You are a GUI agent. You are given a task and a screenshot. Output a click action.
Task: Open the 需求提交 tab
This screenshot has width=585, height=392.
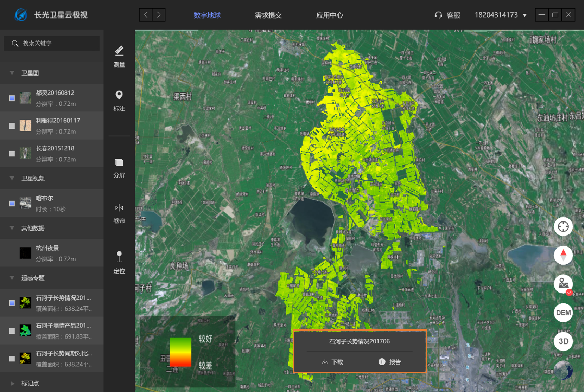[x=268, y=15]
